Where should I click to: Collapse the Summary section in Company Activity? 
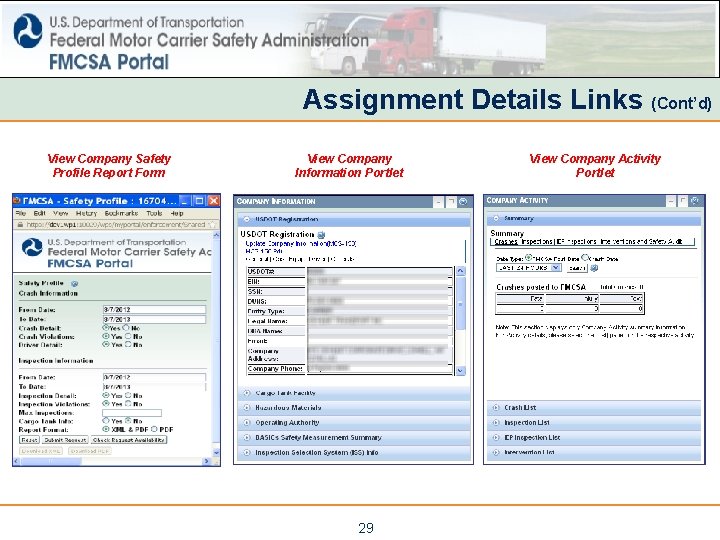pos(496,219)
